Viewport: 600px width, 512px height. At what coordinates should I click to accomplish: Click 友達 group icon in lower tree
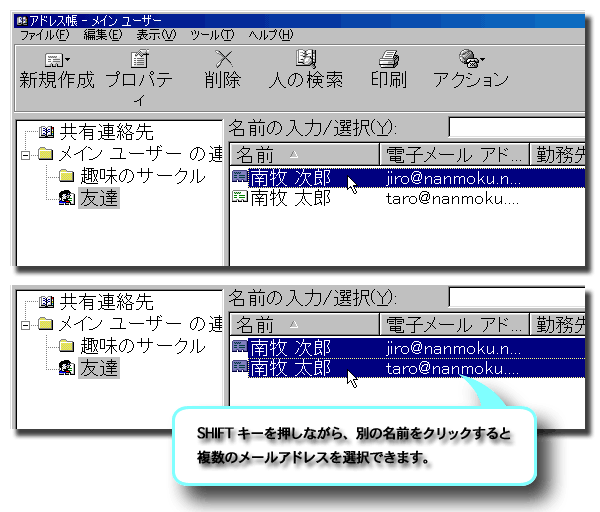(67, 367)
